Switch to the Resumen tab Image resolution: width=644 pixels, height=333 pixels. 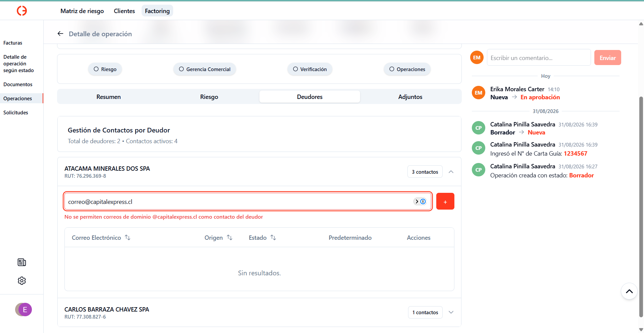[108, 97]
